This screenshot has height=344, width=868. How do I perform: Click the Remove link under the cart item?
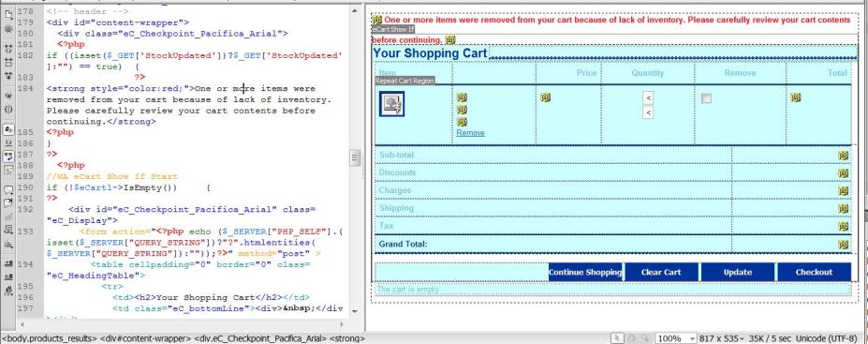click(x=470, y=133)
